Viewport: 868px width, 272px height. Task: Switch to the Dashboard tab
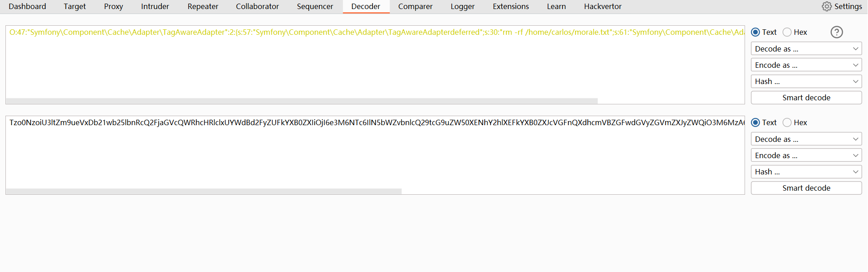coord(27,6)
